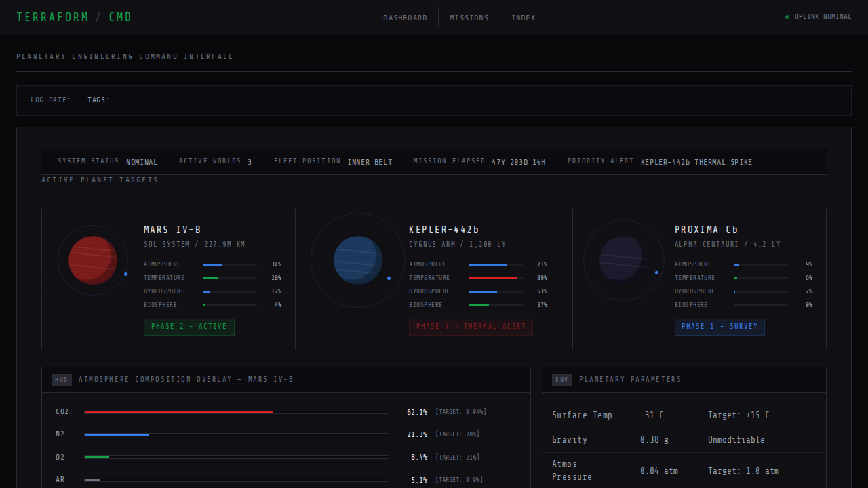Click the ENV badge in parameters panel
Image resolution: width=868 pixels, height=488 pixels.
coord(561,380)
